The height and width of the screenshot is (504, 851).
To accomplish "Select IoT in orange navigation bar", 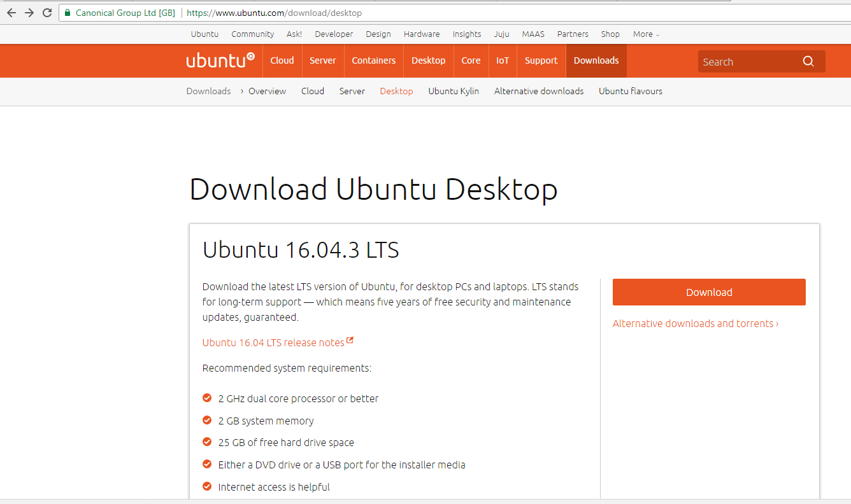I will (x=503, y=60).
